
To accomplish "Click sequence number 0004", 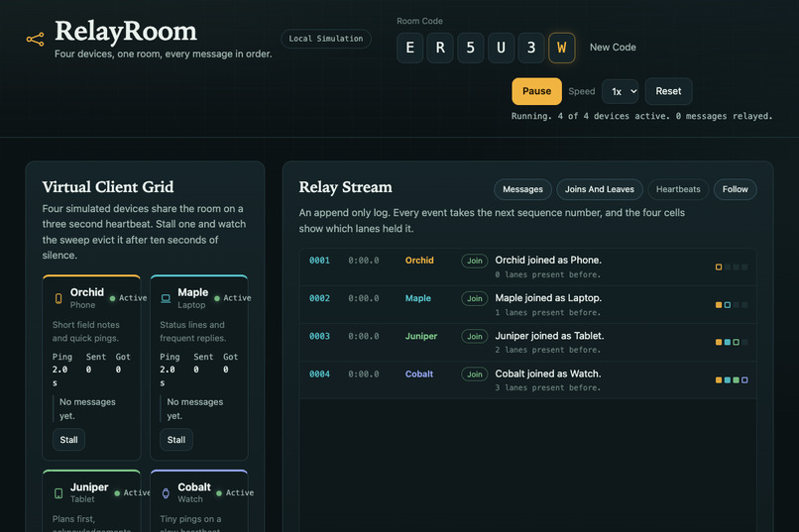I will 319,374.
